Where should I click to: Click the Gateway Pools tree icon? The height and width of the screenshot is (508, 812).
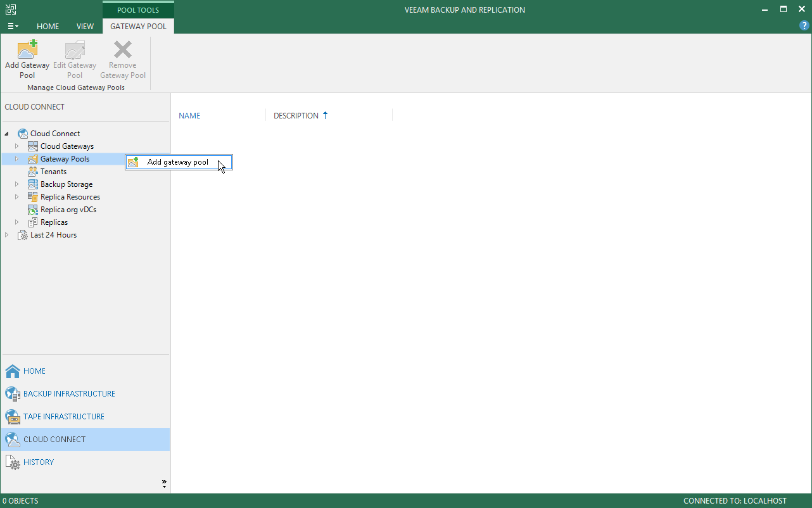[33, 159]
